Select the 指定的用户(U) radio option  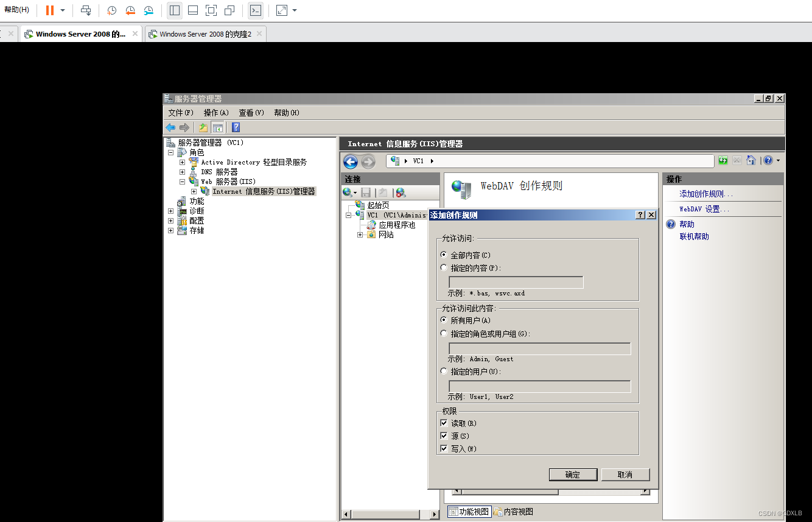pyautogui.click(x=444, y=371)
